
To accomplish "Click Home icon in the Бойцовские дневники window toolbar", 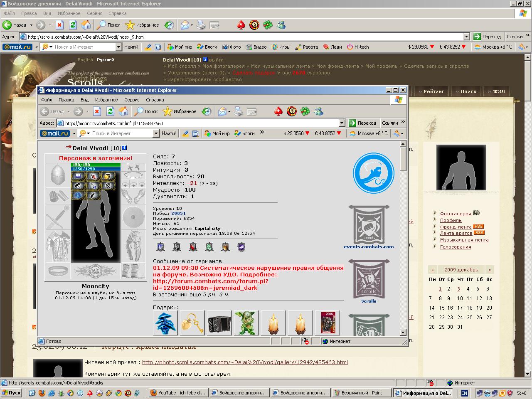I will click(86, 25).
